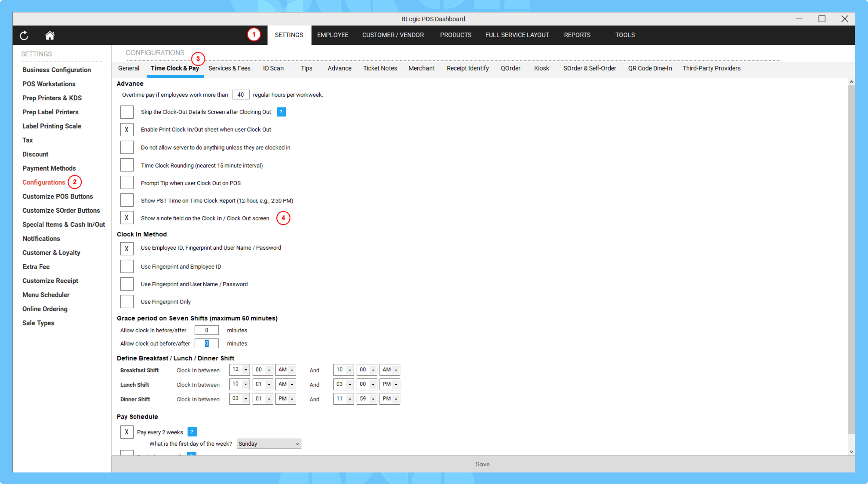Switch to Ticket Notes tab
This screenshot has width=868, height=484.
pyautogui.click(x=380, y=69)
